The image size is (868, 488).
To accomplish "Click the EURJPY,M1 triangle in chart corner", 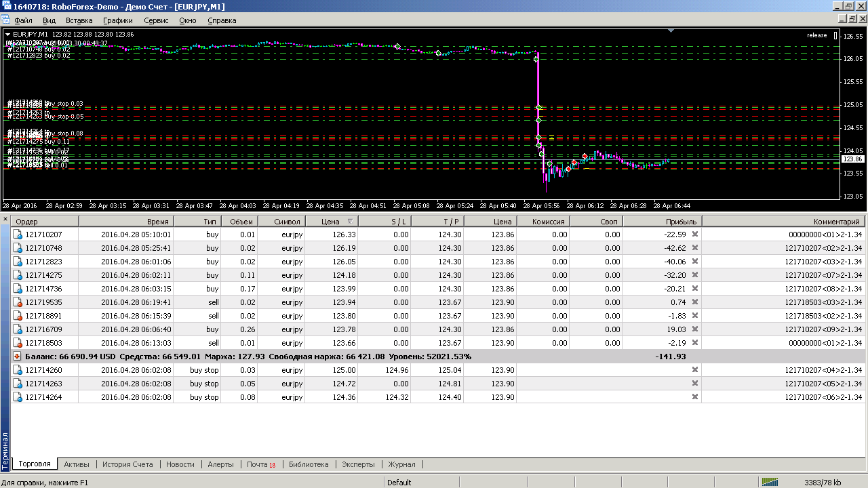I will click(x=7, y=34).
